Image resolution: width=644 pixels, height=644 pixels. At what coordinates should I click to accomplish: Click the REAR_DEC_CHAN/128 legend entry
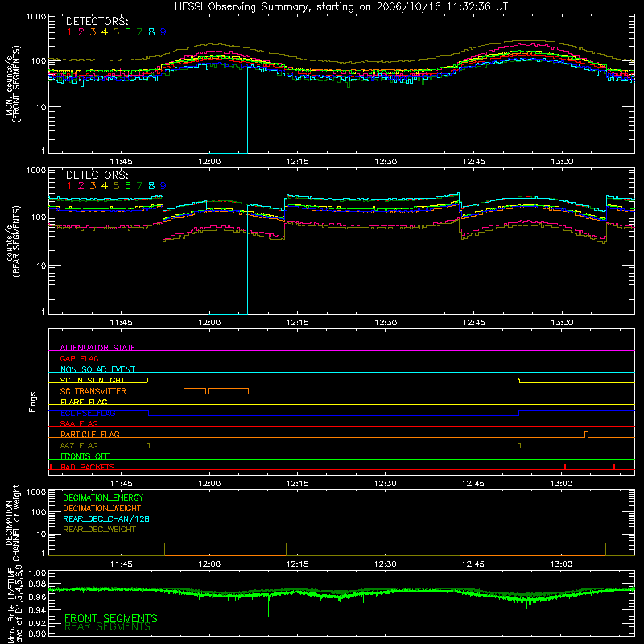106,519
